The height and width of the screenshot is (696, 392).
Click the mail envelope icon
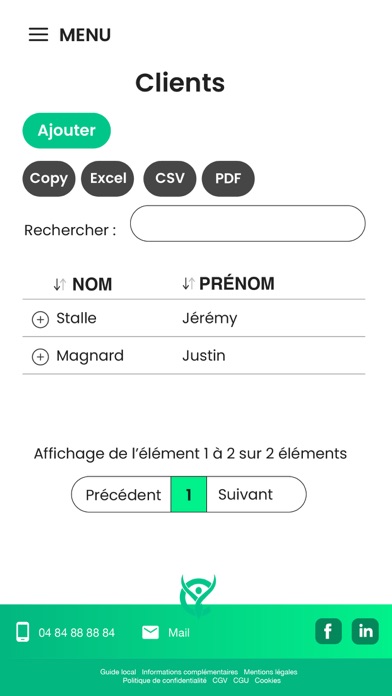coord(150,633)
